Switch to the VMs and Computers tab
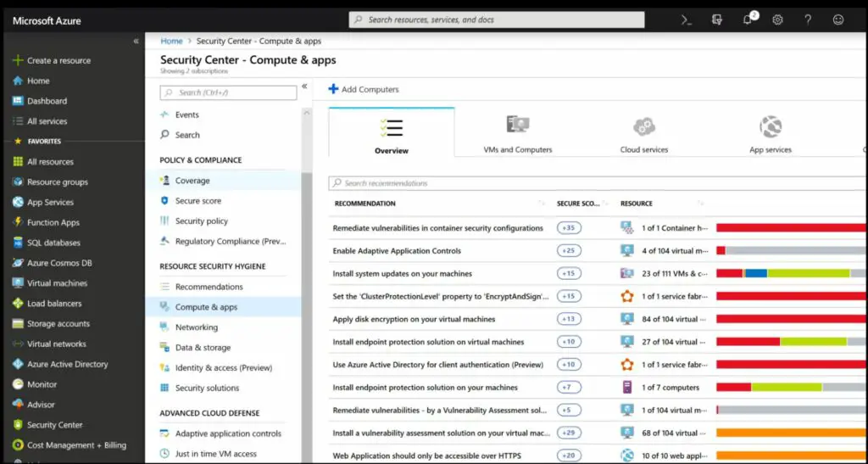Screen dimensions: 868x464 [x=518, y=133]
